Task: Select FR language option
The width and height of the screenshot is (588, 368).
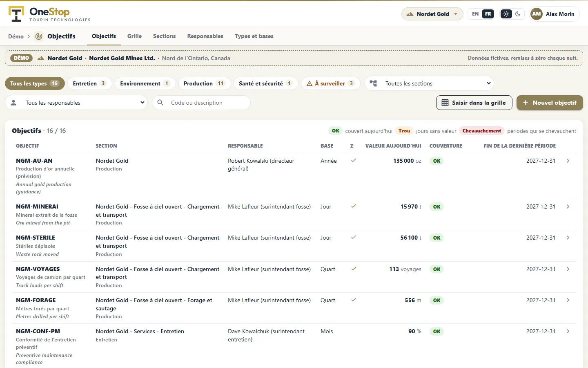Action: tap(488, 14)
